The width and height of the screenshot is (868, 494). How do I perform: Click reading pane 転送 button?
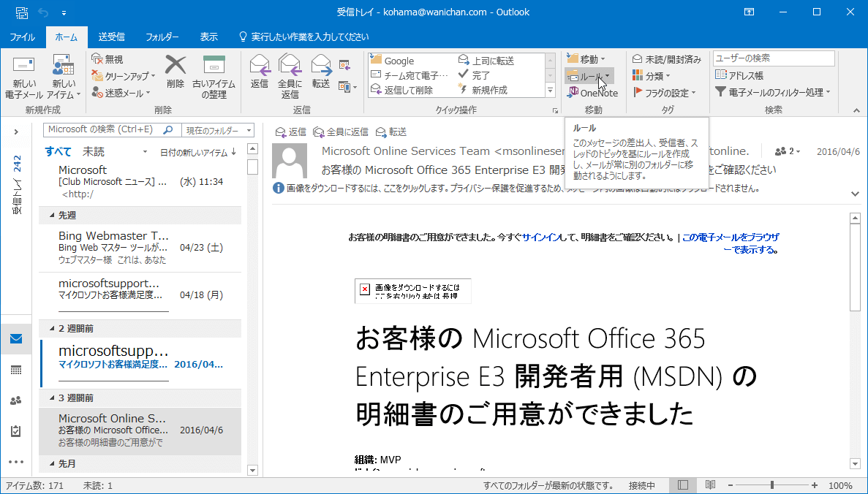[x=391, y=132]
